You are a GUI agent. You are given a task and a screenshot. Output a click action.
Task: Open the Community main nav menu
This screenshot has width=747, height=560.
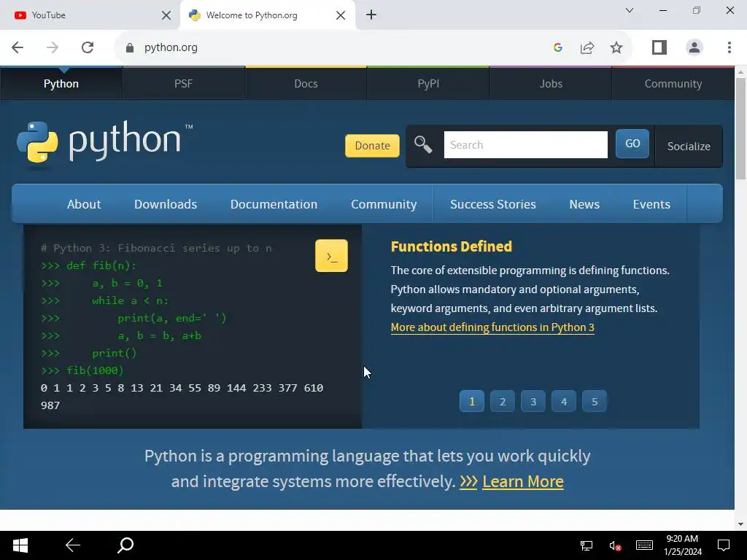(384, 204)
